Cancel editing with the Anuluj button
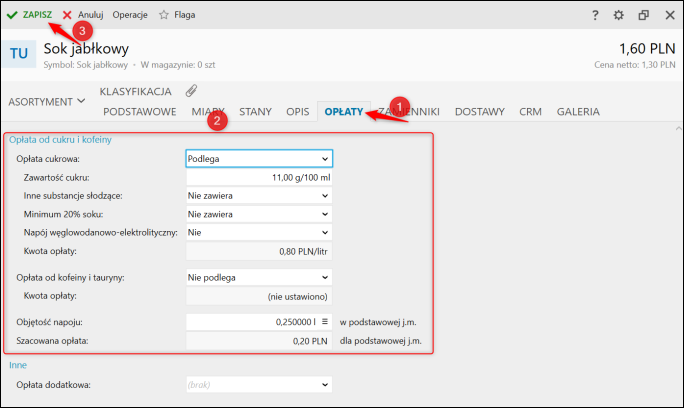Viewport: 684px width, 408px height. coord(83,15)
